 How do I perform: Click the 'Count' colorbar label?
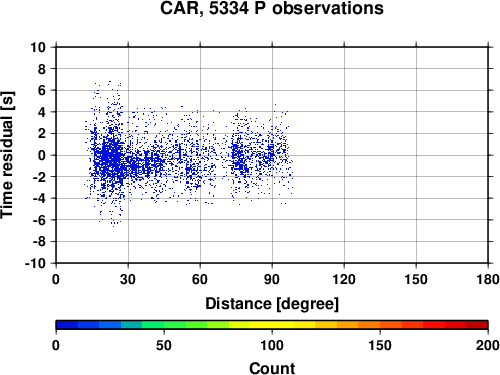point(272,368)
